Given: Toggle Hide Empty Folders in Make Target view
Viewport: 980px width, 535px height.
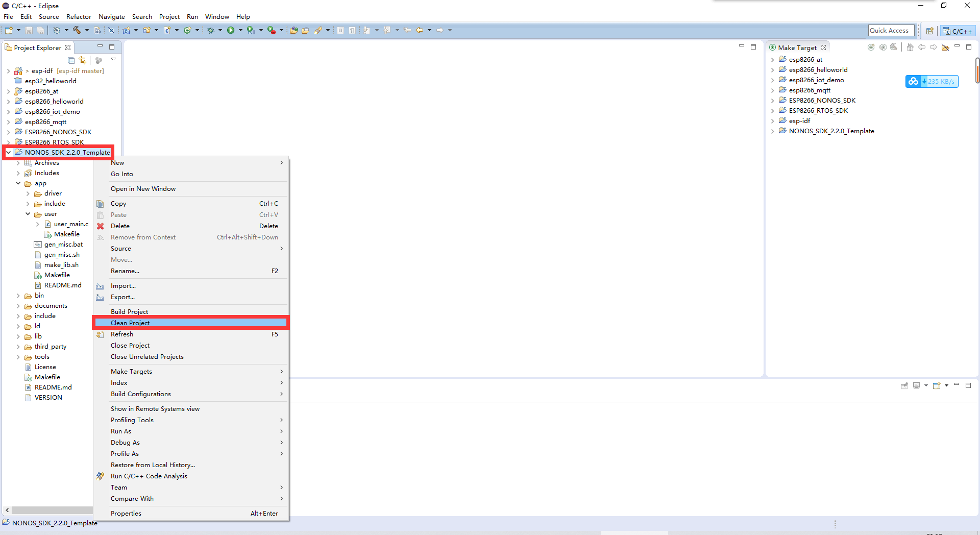Looking at the screenshot, I should pos(945,47).
